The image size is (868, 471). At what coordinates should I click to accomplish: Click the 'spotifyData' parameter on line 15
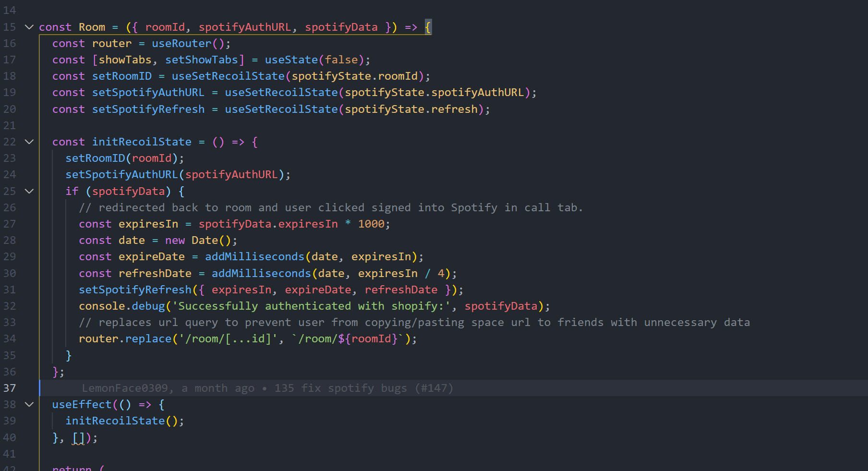[x=341, y=27]
